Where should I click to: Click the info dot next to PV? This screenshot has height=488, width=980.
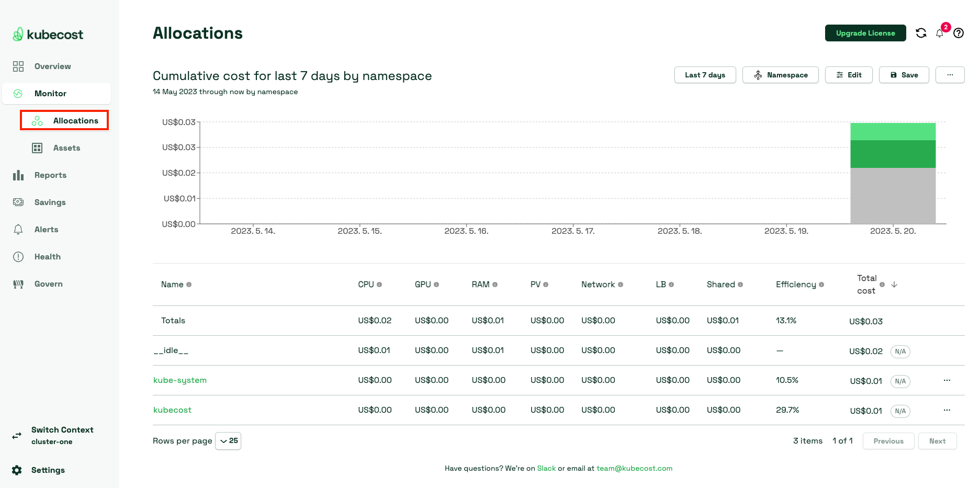pyautogui.click(x=546, y=285)
